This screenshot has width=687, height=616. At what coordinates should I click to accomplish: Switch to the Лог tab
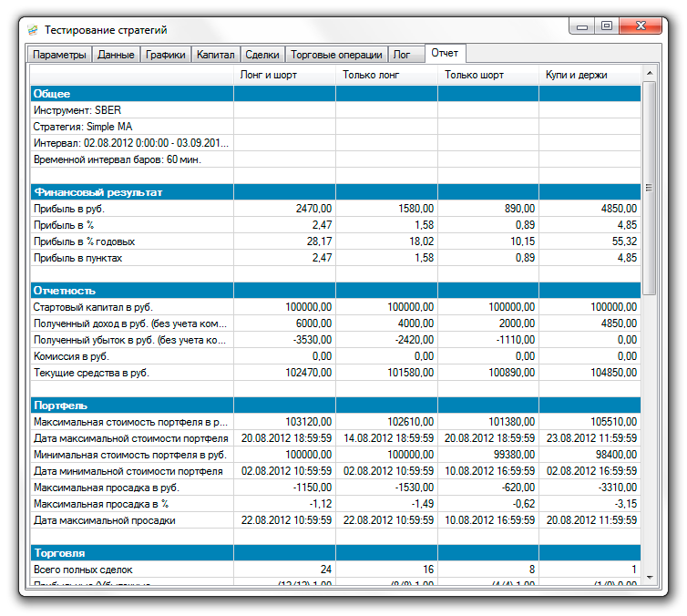401,55
